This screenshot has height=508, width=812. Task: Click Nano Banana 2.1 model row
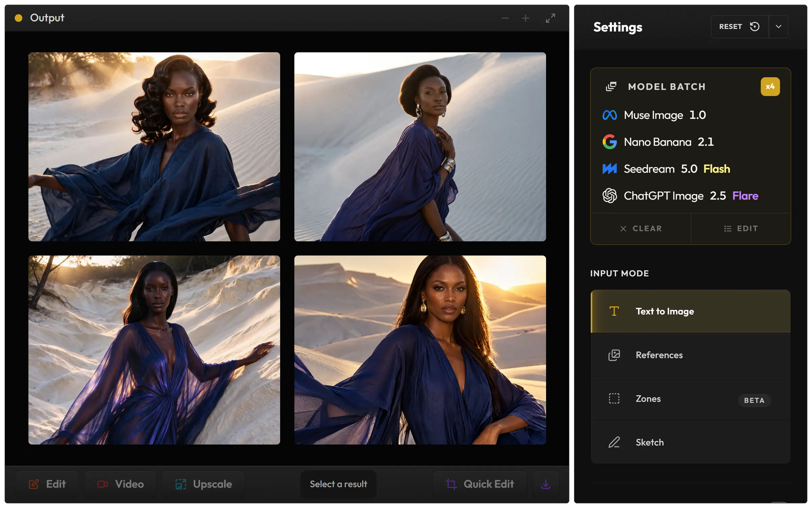[691, 142]
